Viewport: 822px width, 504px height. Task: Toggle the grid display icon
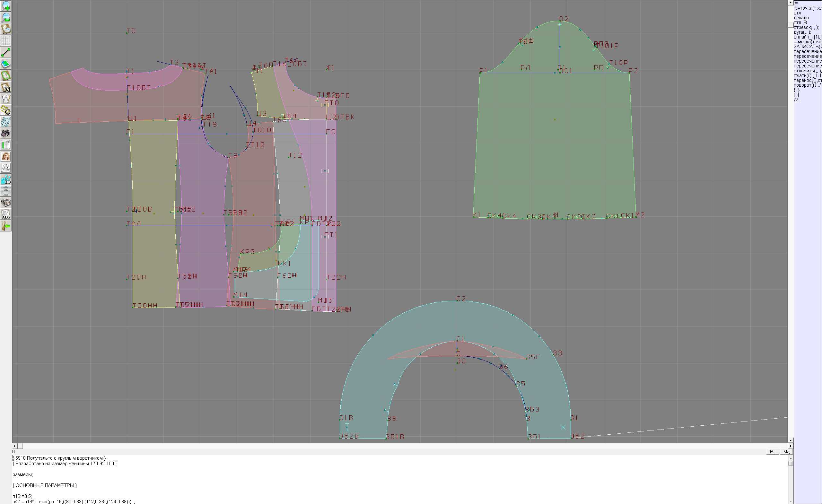click(6, 41)
